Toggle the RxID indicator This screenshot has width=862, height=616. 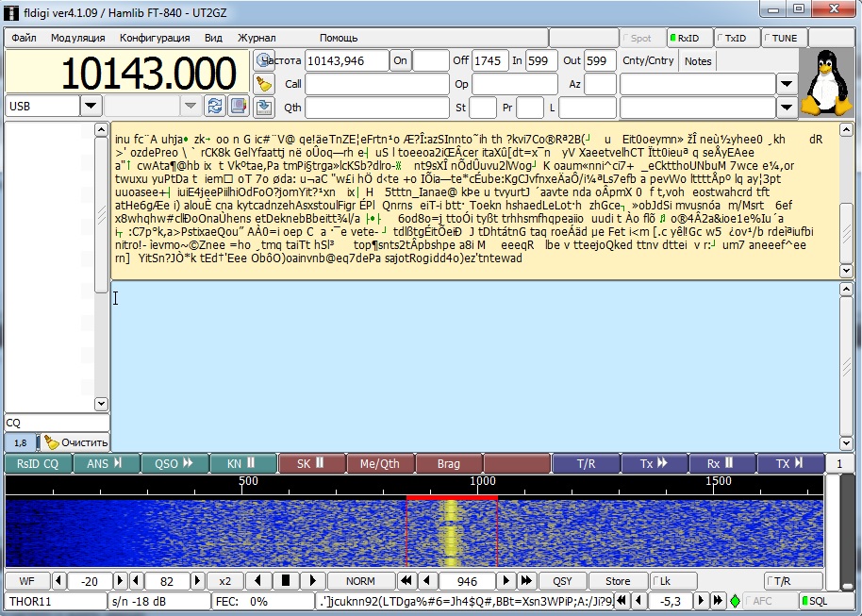[x=688, y=39]
